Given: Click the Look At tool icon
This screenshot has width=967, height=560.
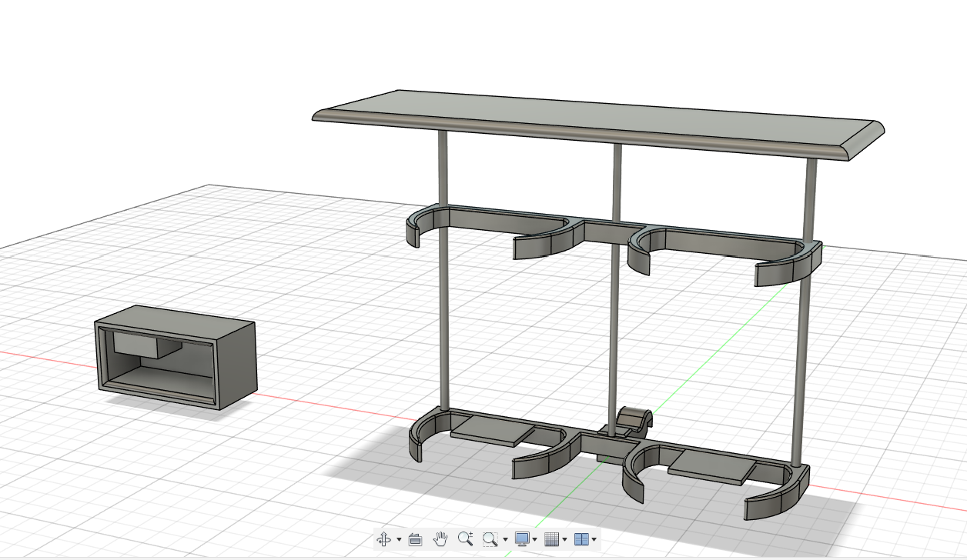Looking at the screenshot, I should point(415,539).
